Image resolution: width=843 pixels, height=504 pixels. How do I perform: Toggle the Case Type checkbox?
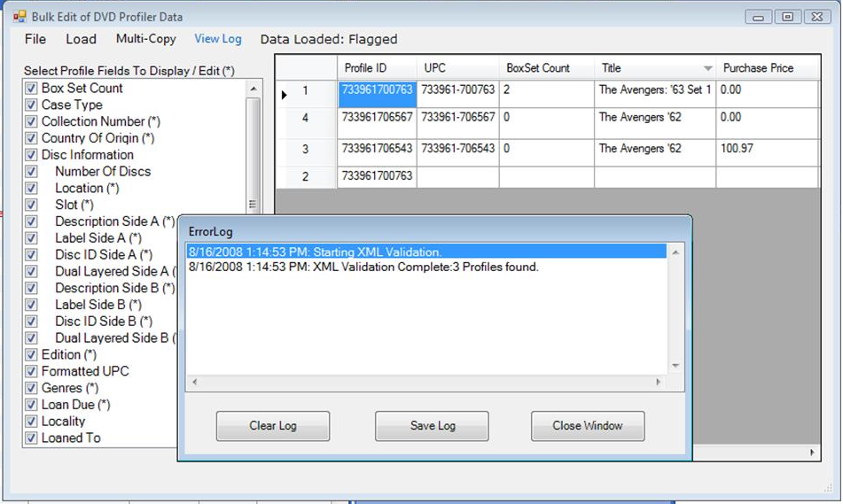pyautogui.click(x=31, y=105)
